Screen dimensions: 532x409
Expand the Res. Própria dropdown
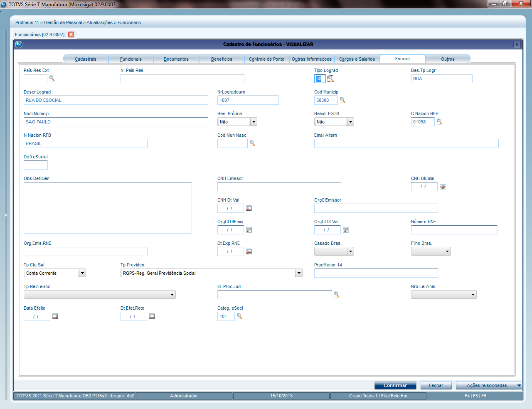254,122
